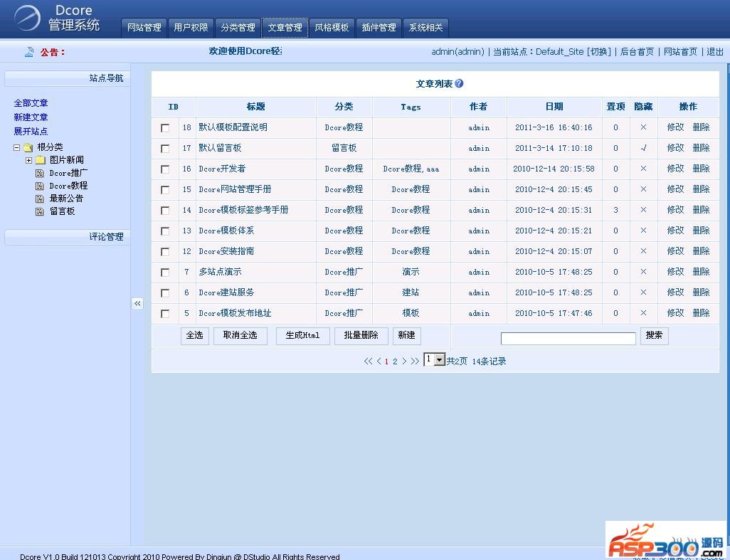Go to page 2 in pagination
Screen dimensions: 730x560
pyautogui.click(x=396, y=361)
